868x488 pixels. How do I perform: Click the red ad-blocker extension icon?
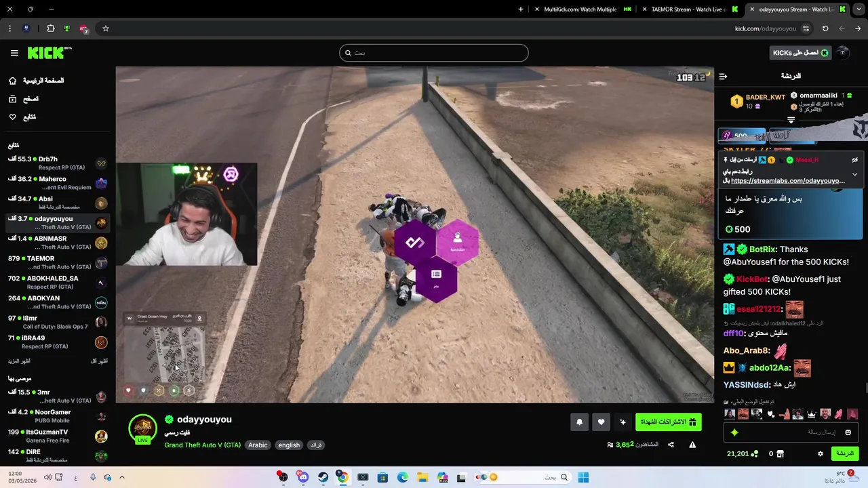pos(83,28)
